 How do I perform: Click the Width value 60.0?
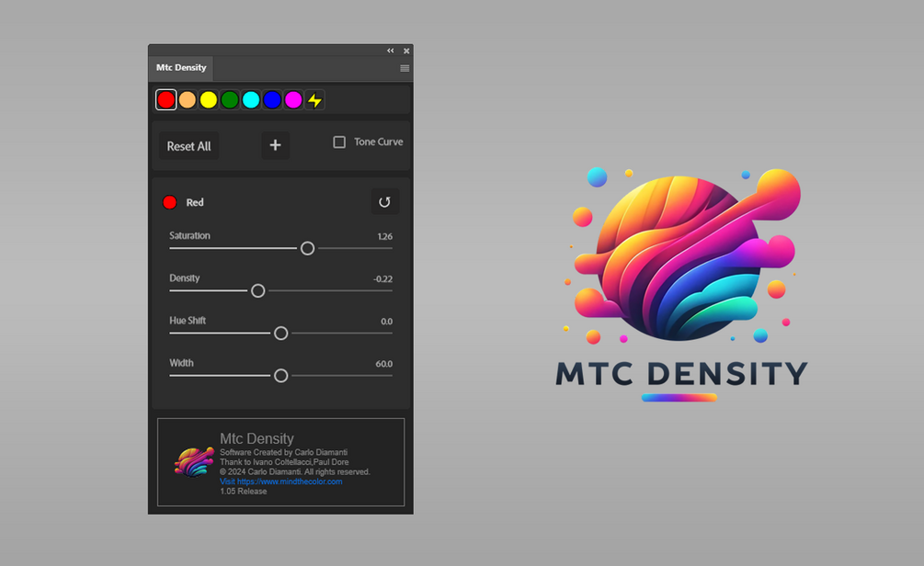[384, 364]
